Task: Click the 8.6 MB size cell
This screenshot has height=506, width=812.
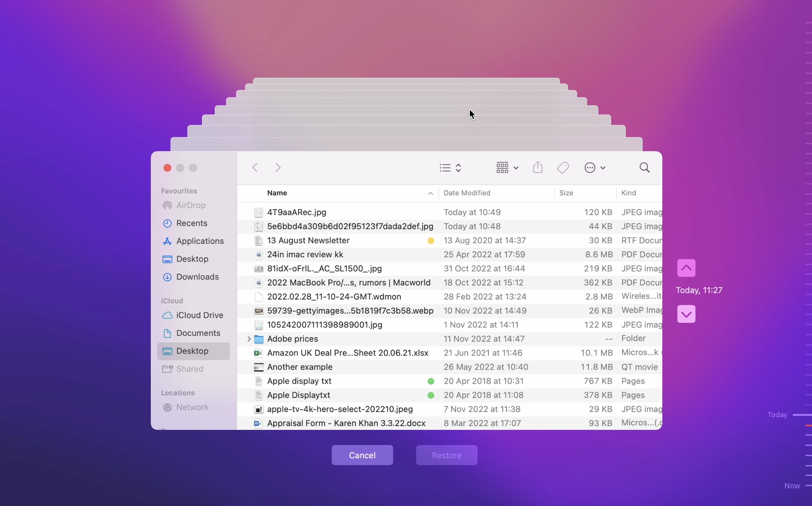Action: (x=599, y=255)
